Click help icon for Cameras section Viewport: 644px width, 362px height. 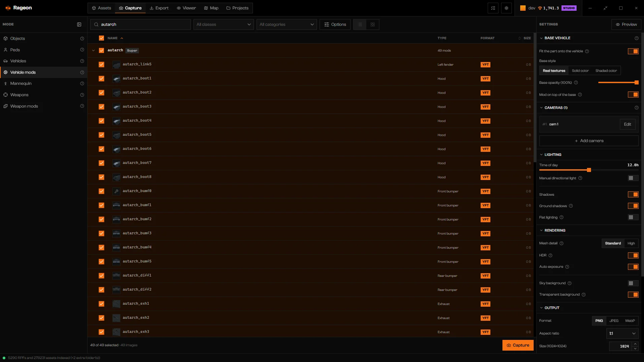pyautogui.click(x=637, y=108)
